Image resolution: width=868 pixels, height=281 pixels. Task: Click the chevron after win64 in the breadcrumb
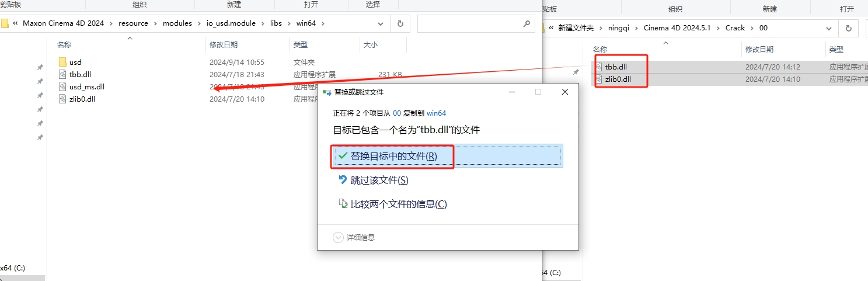pyautogui.click(x=322, y=24)
